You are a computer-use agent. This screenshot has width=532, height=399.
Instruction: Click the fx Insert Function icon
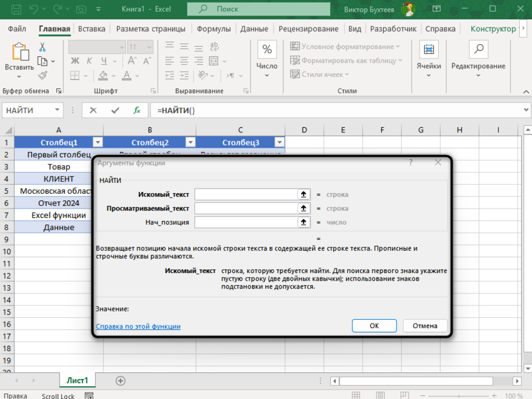[137, 110]
